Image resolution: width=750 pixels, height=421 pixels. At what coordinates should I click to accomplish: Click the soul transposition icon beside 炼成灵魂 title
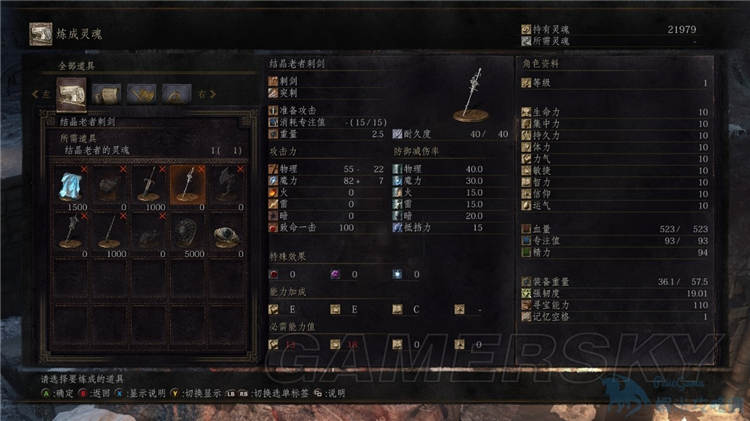pyautogui.click(x=41, y=34)
